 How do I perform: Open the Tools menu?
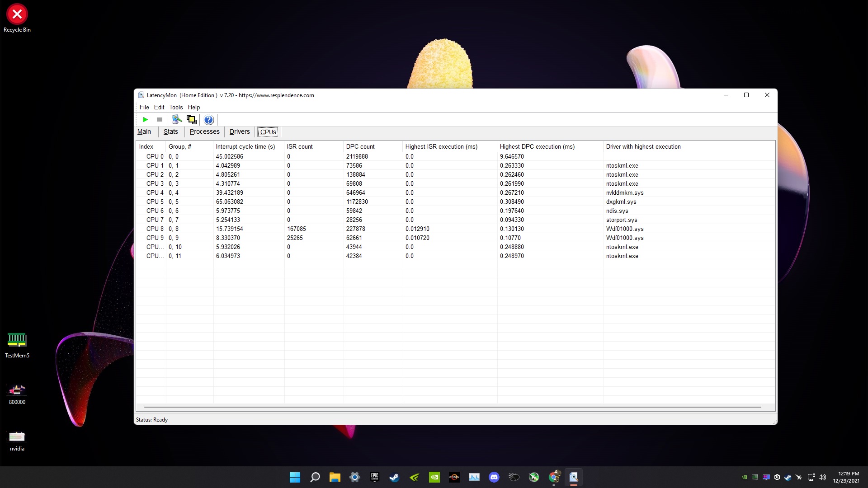pos(176,107)
